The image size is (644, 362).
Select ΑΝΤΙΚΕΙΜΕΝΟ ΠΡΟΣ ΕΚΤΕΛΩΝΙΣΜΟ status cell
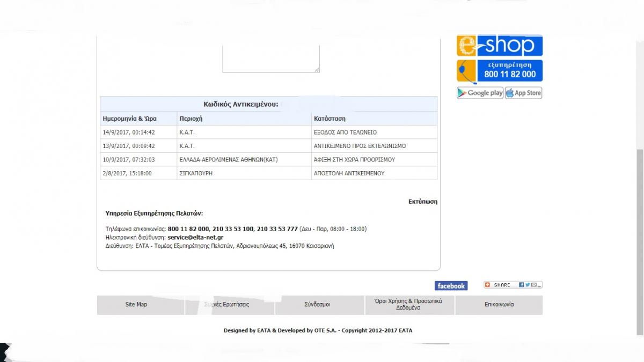(374, 146)
